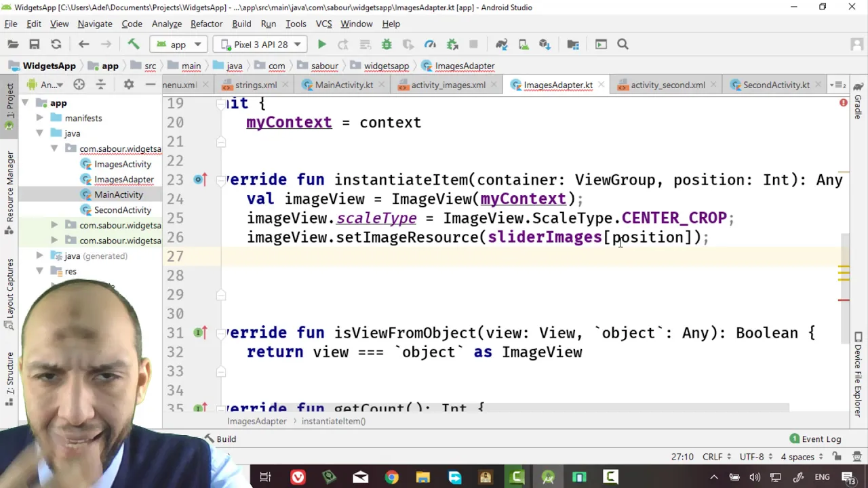Open the VCS menu

(x=323, y=24)
